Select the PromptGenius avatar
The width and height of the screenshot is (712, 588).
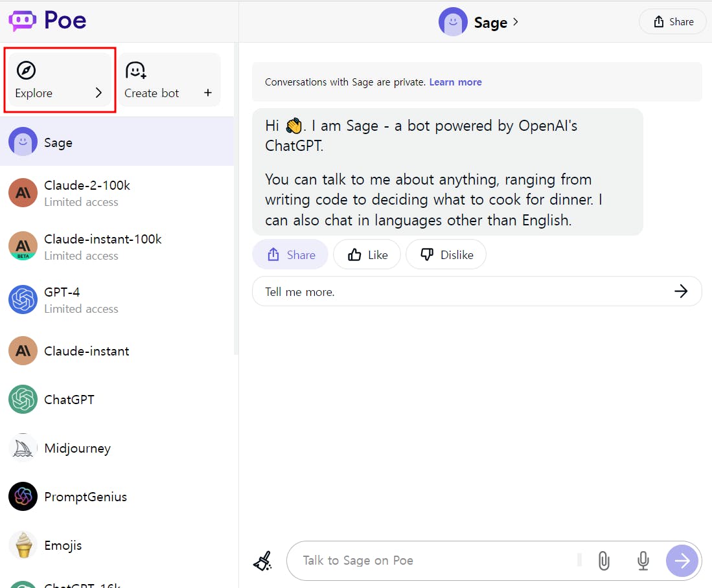23,496
